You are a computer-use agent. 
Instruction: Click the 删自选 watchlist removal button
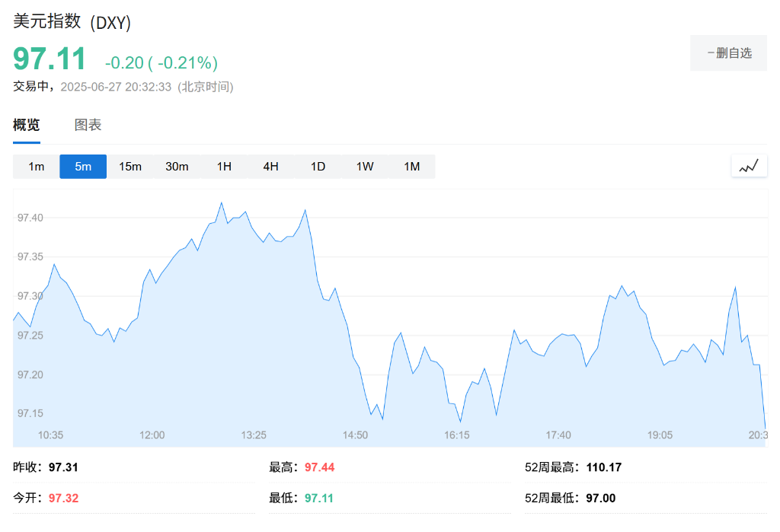click(728, 53)
